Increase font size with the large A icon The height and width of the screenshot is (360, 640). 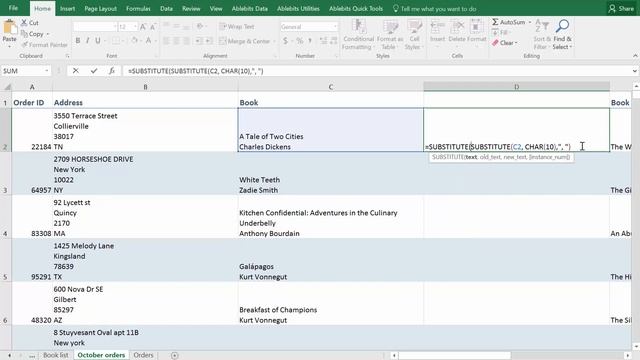[143, 27]
